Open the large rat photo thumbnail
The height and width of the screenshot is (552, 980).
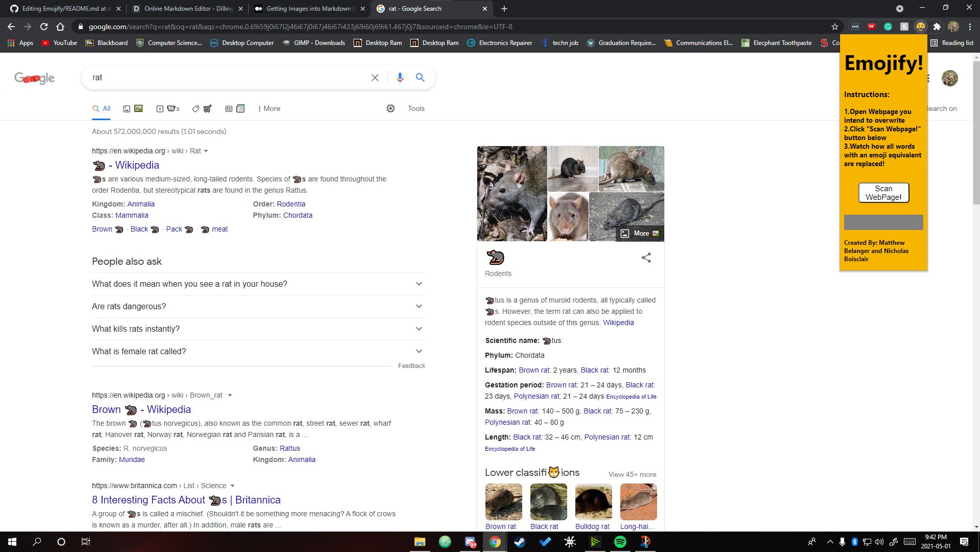(x=512, y=194)
